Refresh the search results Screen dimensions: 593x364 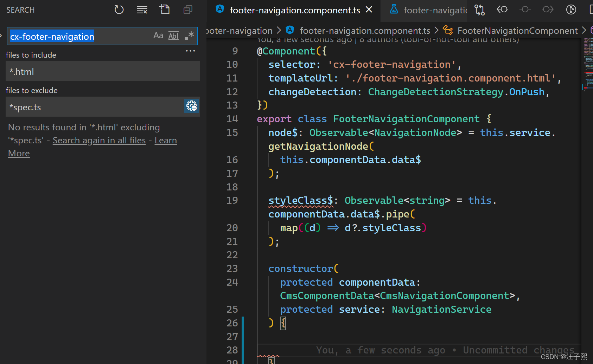(119, 9)
